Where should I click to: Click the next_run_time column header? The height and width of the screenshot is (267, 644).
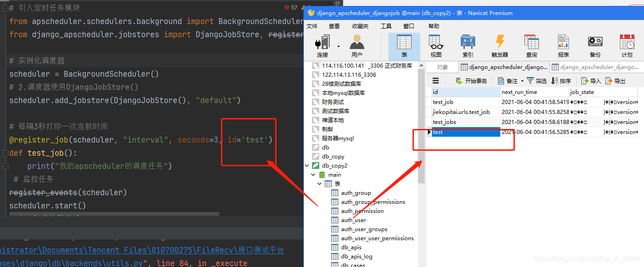pyautogui.click(x=534, y=92)
